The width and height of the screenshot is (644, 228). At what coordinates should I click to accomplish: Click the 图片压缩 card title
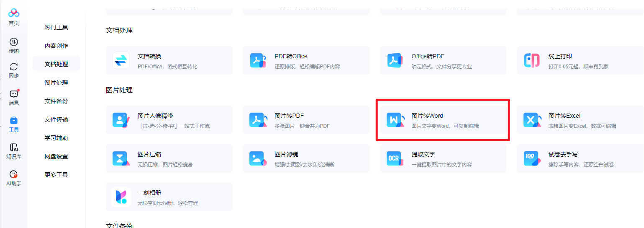click(149, 154)
